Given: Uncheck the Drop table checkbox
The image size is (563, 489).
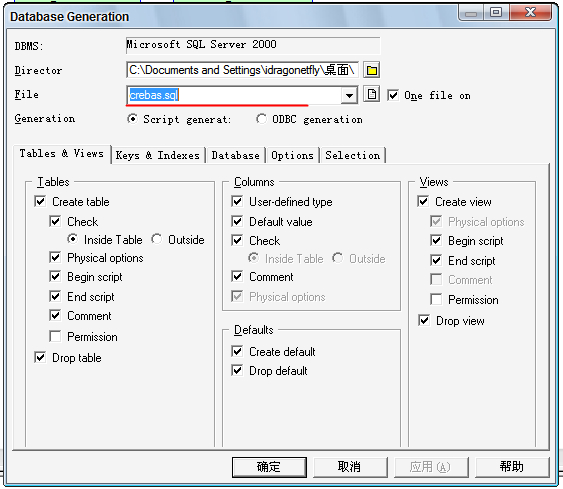Looking at the screenshot, I should click(40, 358).
